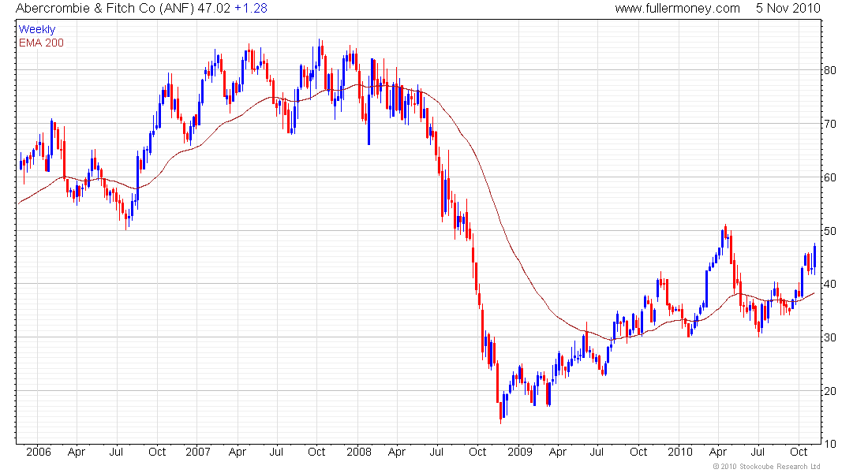This screenshot has width=868, height=473.
Task: Click the Apr label of year 2009
Action: [x=557, y=452]
